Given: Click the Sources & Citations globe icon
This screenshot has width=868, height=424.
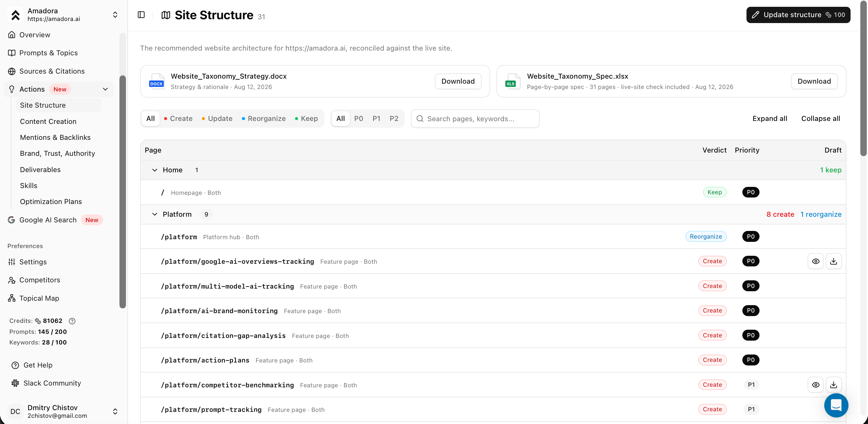Looking at the screenshot, I should 12,71.
